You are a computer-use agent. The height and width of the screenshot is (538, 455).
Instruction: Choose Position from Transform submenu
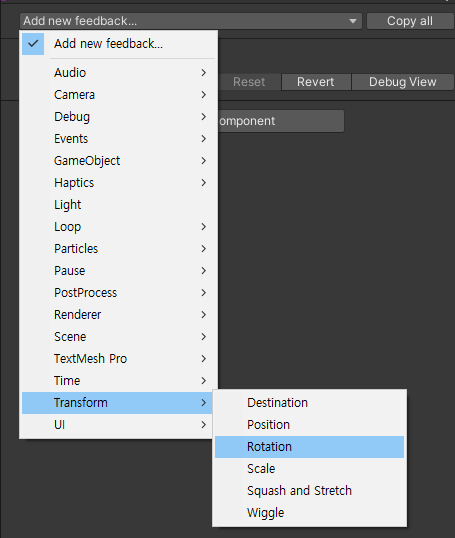310,425
